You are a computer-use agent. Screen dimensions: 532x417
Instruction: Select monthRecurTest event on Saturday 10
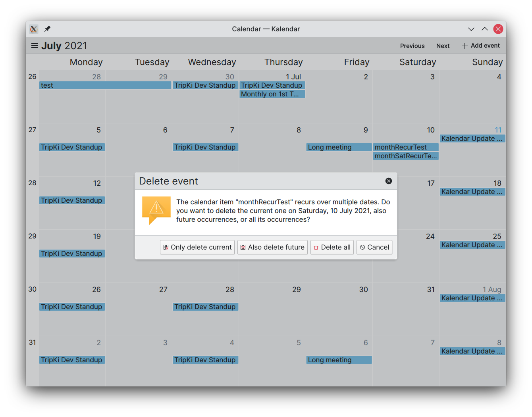[x=406, y=147]
